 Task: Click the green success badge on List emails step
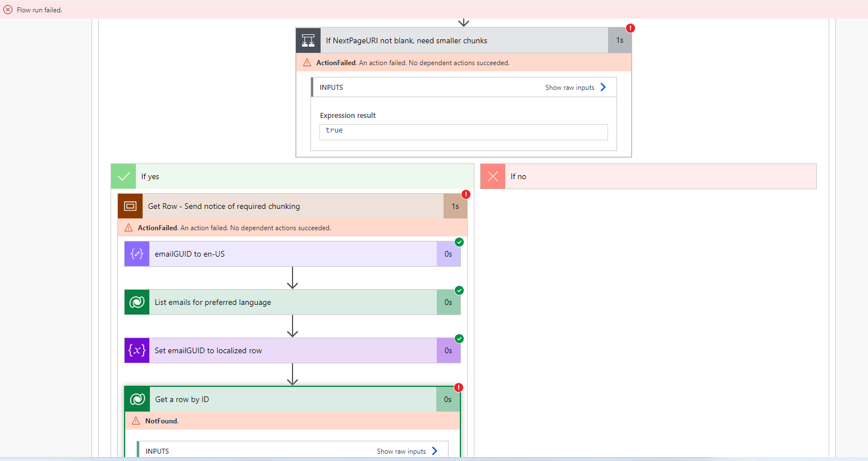point(459,290)
